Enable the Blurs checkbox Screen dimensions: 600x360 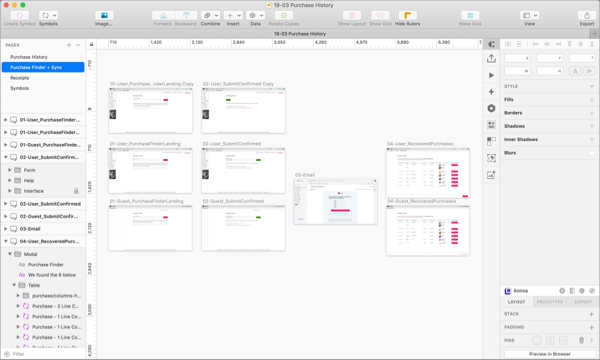click(x=592, y=153)
